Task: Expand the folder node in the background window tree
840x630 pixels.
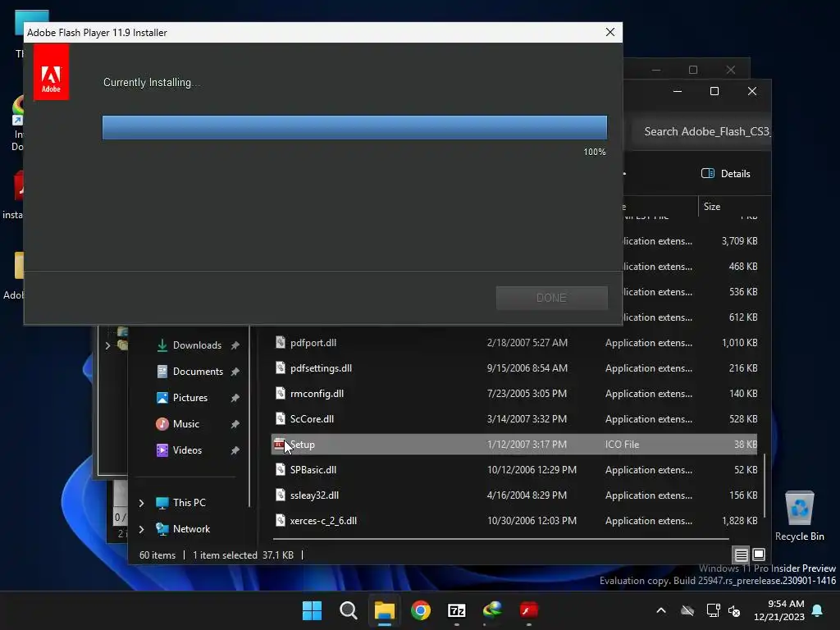Action: (x=107, y=345)
